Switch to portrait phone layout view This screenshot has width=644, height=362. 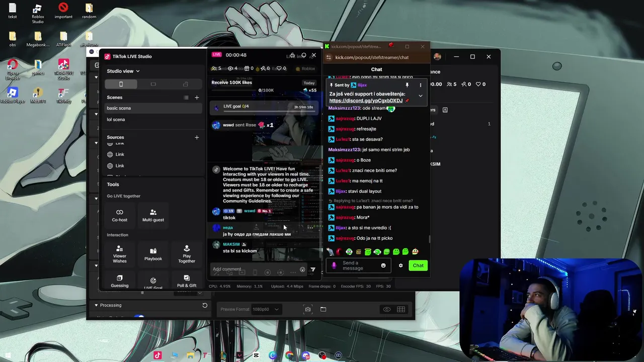point(121,84)
